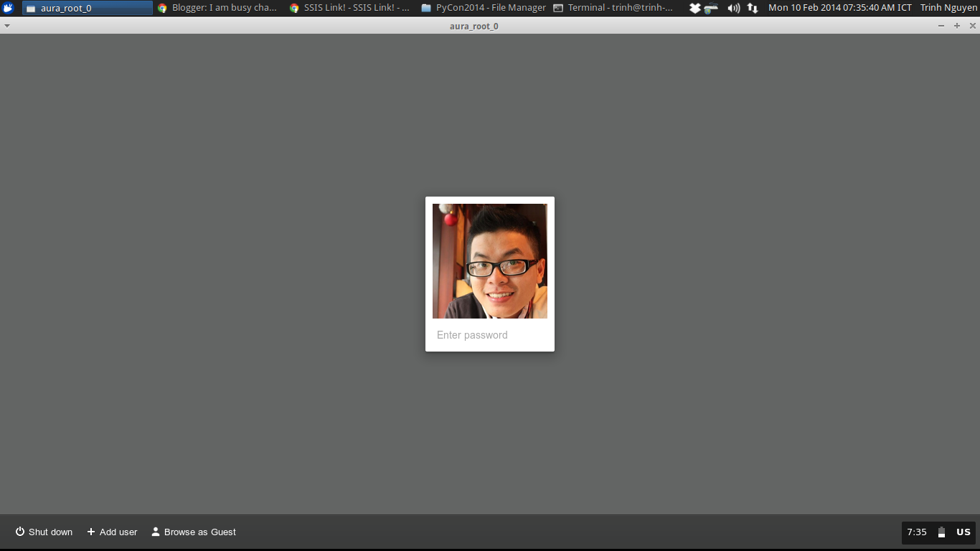Switch to aura_root_0 taskbar window

88,8
